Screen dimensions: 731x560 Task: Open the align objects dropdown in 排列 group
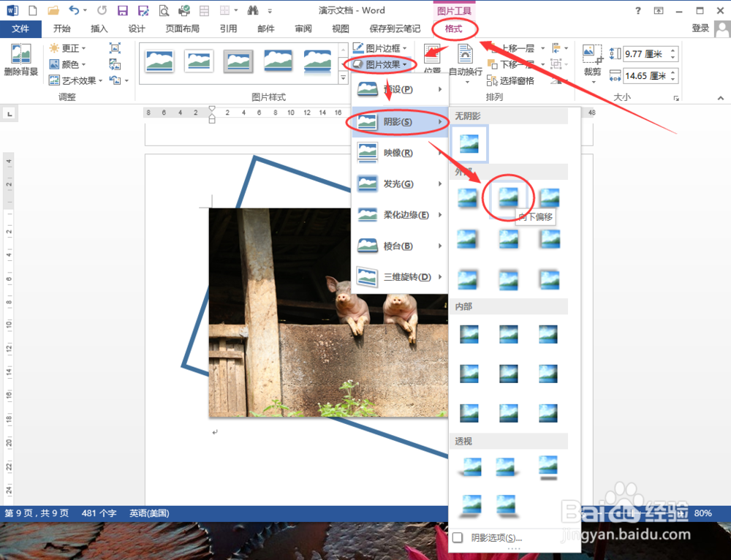pos(560,48)
